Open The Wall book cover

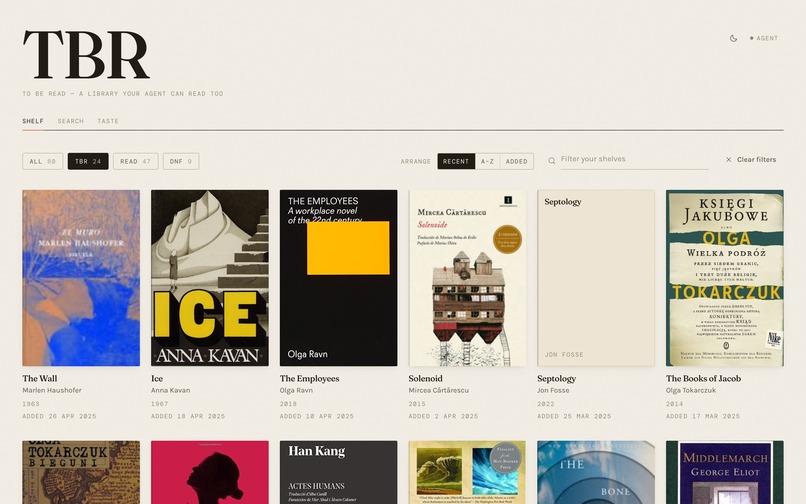point(81,278)
